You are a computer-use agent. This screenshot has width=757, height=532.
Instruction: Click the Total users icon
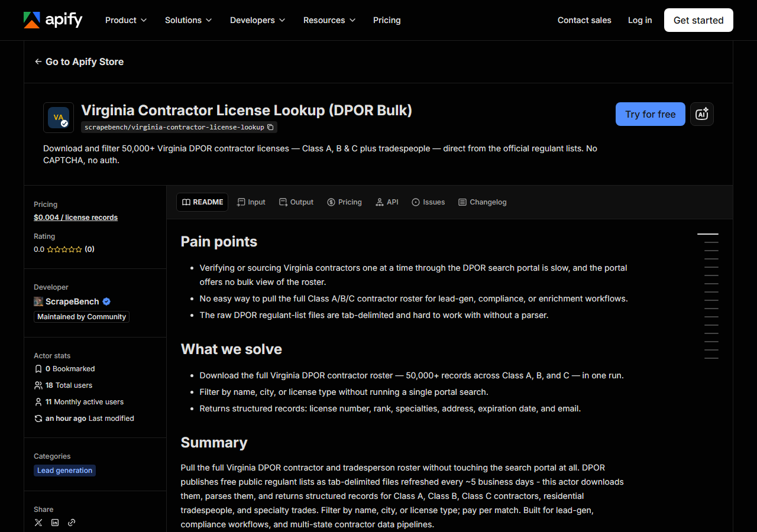point(38,385)
